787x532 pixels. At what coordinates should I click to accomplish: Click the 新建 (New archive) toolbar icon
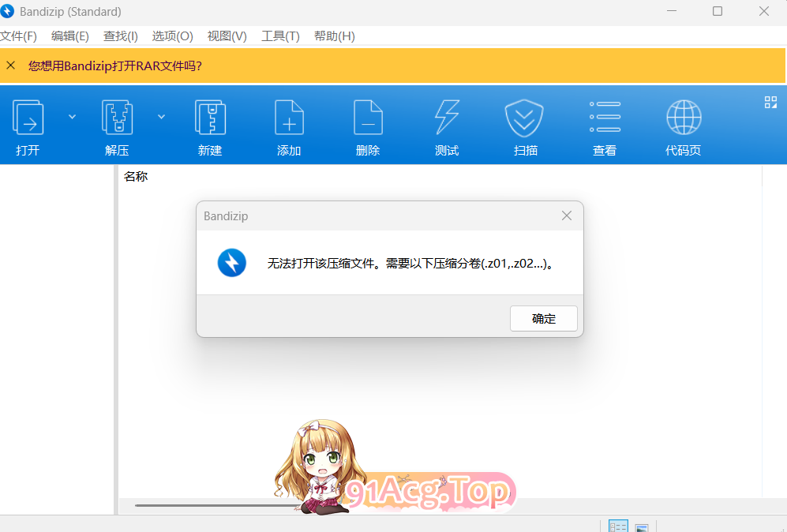(x=210, y=118)
